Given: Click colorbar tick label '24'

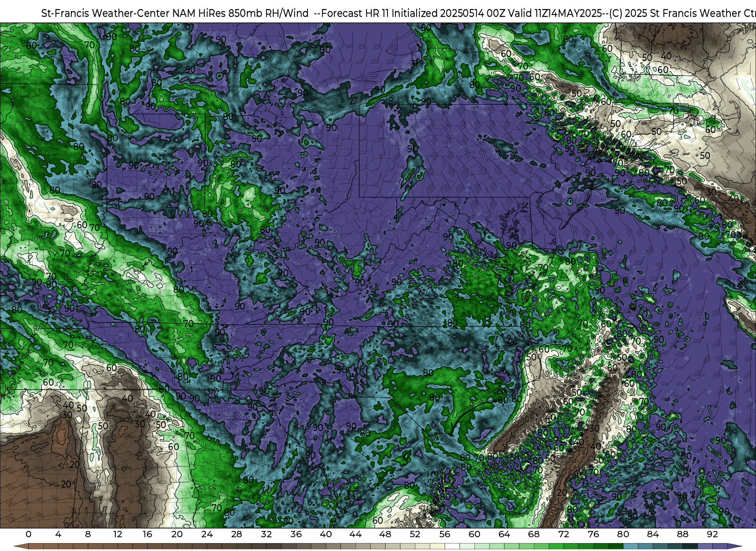Looking at the screenshot, I should (207, 534).
